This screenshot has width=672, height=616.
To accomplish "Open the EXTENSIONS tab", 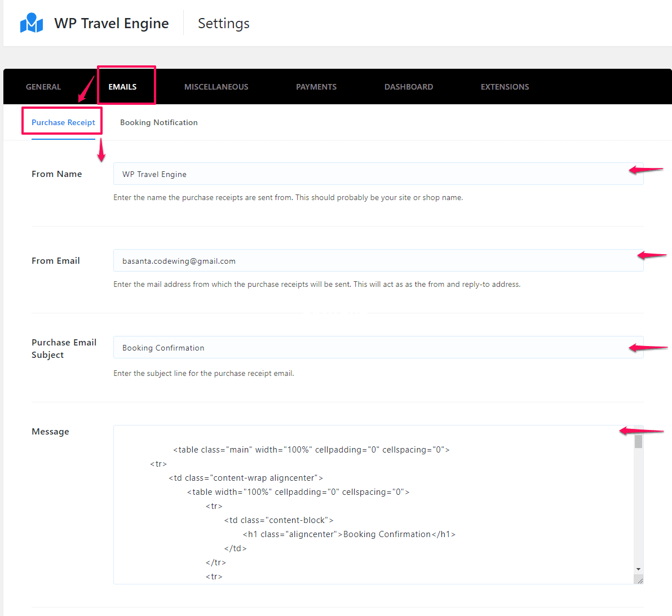I will point(505,87).
